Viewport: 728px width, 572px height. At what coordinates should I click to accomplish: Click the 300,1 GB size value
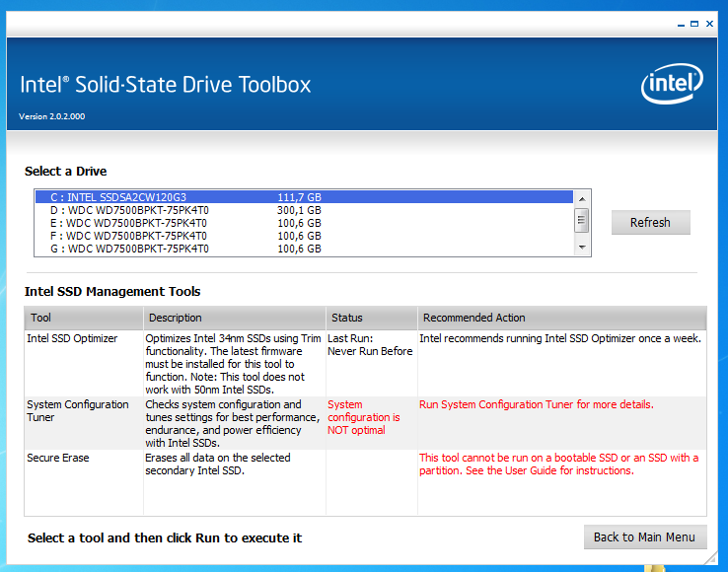click(x=300, y=210)
